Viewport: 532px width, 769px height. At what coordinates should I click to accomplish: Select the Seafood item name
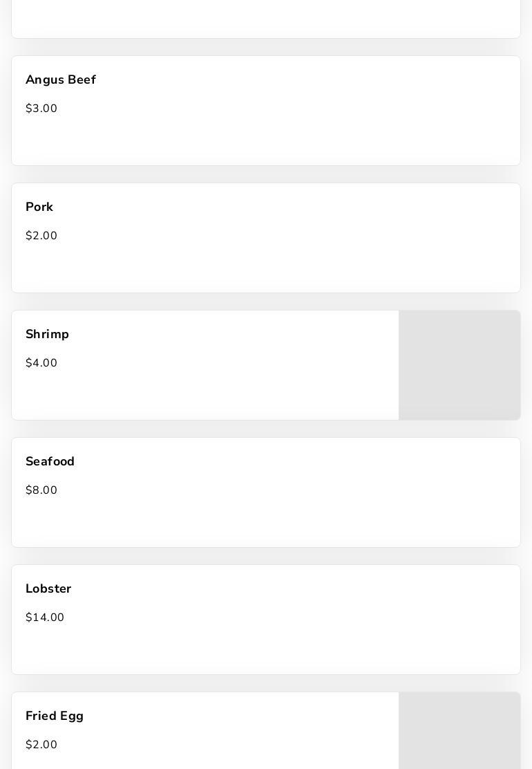50,461
